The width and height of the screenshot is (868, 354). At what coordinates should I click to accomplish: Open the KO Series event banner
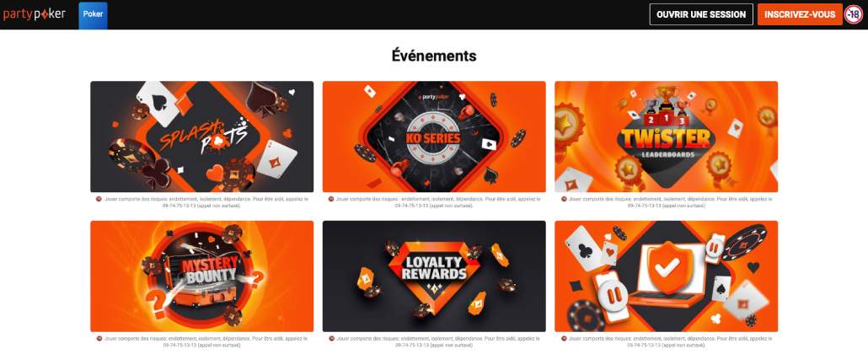(x=434, y=137)
